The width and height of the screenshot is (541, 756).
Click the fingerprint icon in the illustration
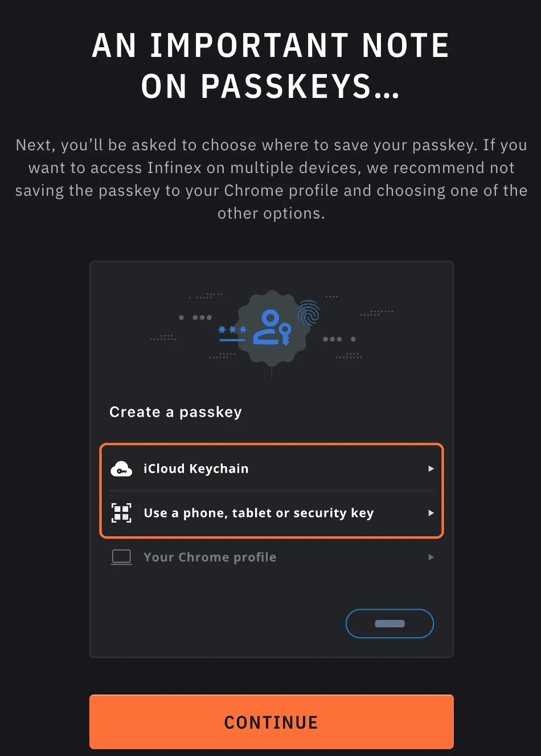(x=308, y=313)
